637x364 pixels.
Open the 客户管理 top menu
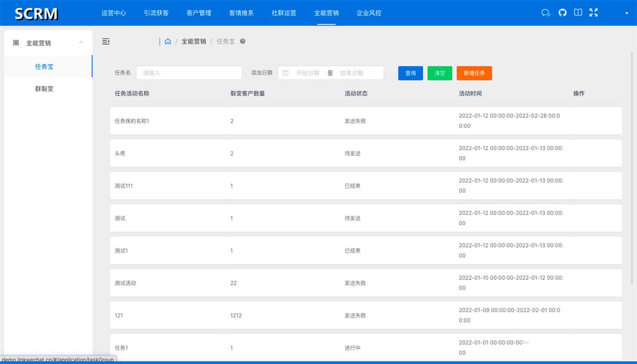(x=199, y=13)
